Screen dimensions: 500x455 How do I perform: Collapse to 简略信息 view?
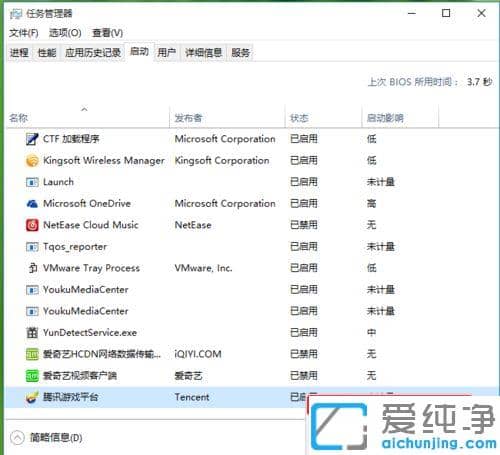(46, 437)
